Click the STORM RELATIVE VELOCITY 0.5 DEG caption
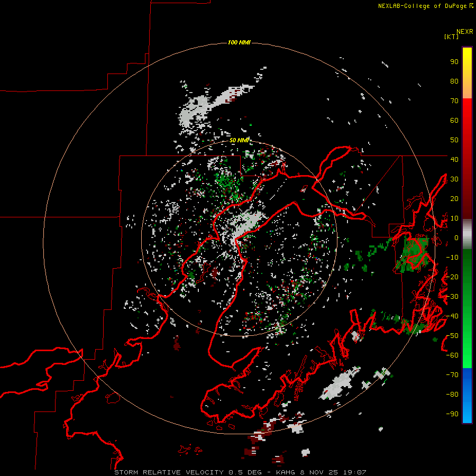Image resolution: width=476 pixels, height=476 pixels. 188,472
